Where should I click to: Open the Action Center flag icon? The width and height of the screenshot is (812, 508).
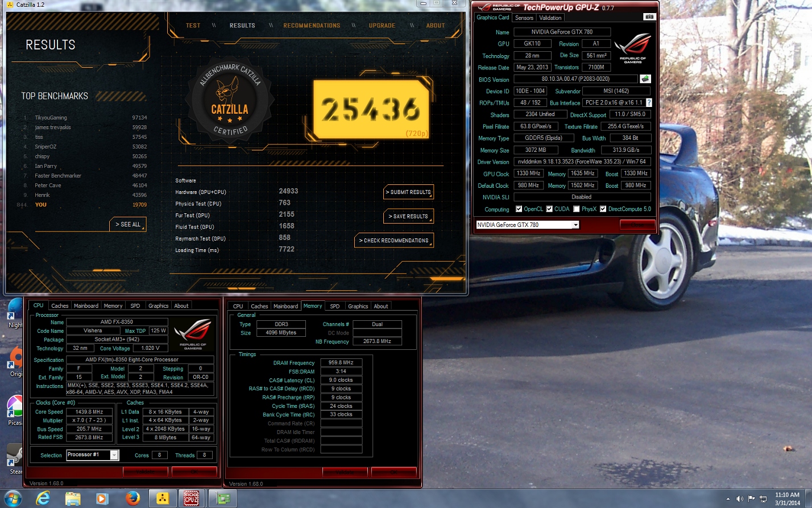pyautogui.click(x=751, y=499)
